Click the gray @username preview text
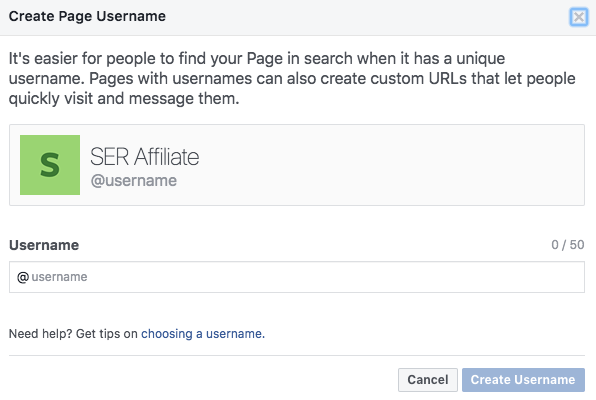This screenshot has width=596, height=400. click(134, 181)
